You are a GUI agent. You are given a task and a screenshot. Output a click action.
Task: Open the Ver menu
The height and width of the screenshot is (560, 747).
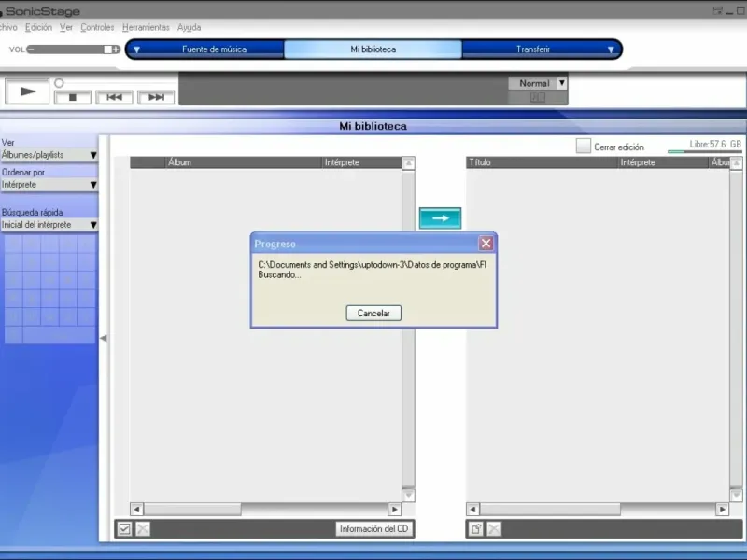[66, 28]
